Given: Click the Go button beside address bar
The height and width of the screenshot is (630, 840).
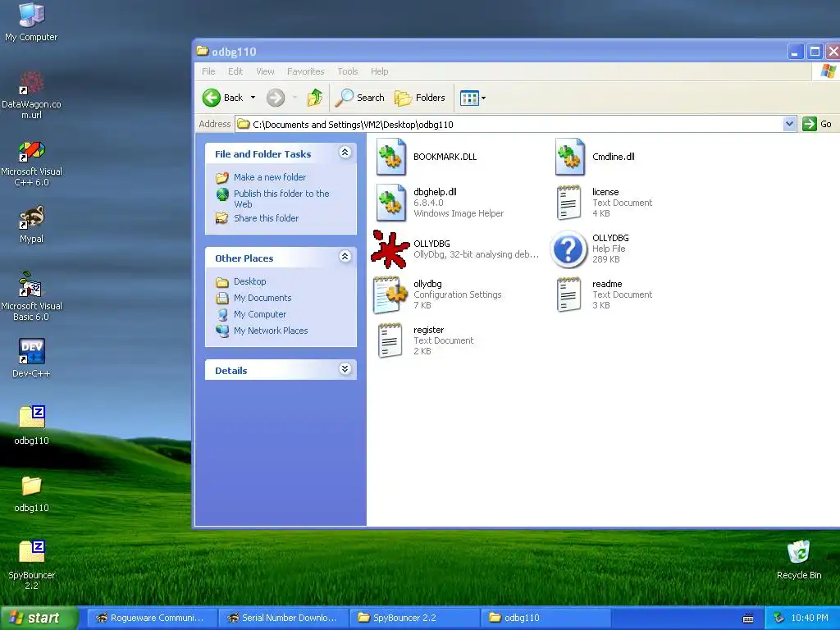Looking at the screenshot, I should 818,125.
